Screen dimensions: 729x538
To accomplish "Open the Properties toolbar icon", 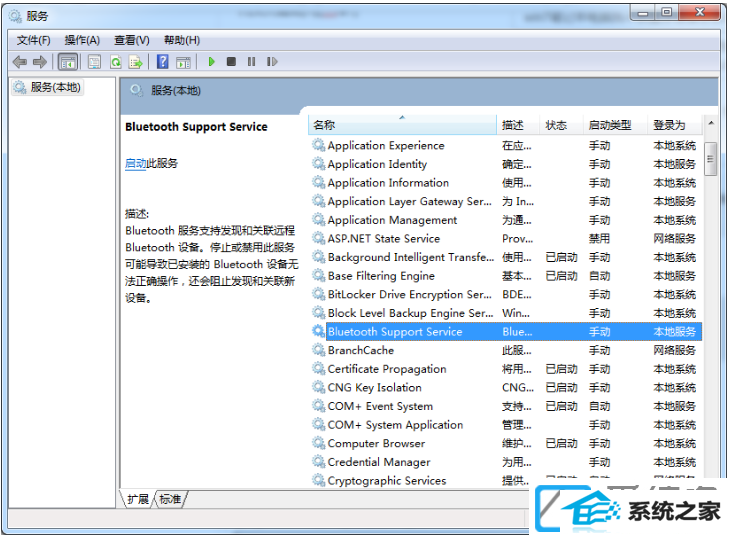I will [x=94, y=61].
